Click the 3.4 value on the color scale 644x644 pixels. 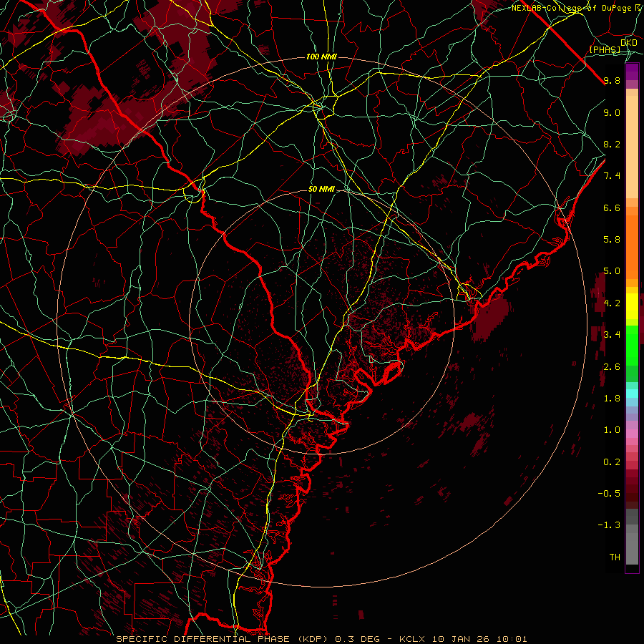[x=612, y=334]
